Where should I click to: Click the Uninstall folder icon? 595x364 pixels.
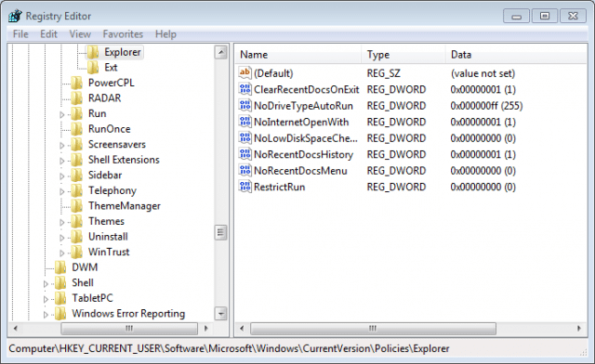pyautogui.click(x=76, y=237)
